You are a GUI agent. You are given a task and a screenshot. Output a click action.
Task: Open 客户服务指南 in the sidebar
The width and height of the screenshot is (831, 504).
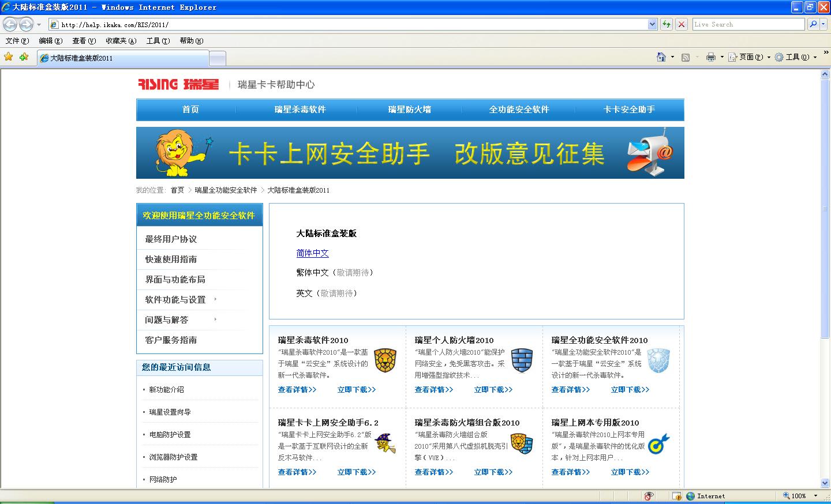coord(171,340)
